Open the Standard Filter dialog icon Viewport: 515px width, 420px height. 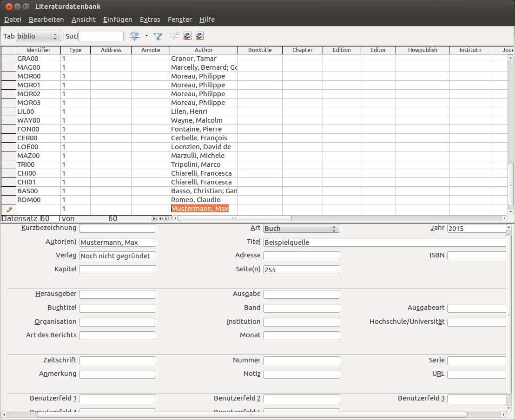[x=158, y=36]
